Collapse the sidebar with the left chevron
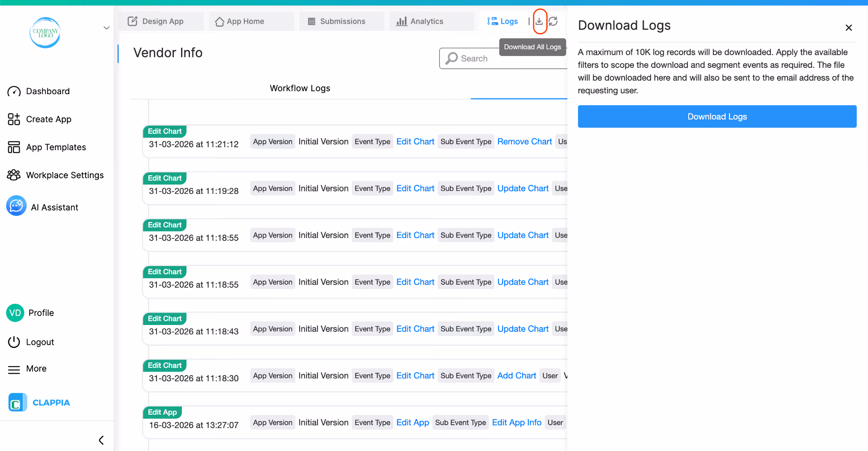 (x=101, y=440)
